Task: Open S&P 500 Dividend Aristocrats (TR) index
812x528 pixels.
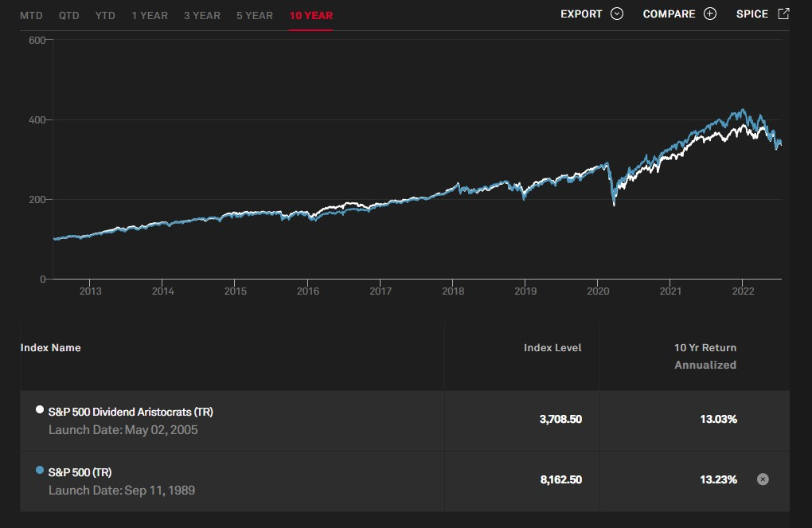Action: pos(131,412)
